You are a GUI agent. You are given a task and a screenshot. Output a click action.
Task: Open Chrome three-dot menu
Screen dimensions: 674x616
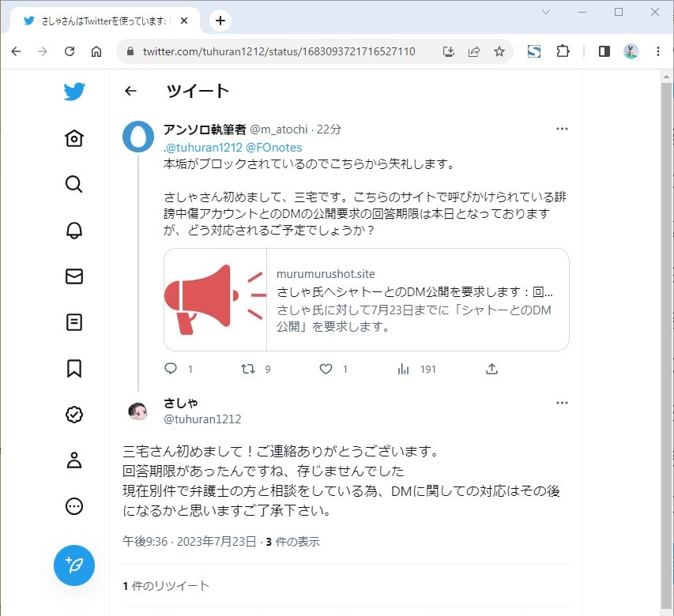658,51
